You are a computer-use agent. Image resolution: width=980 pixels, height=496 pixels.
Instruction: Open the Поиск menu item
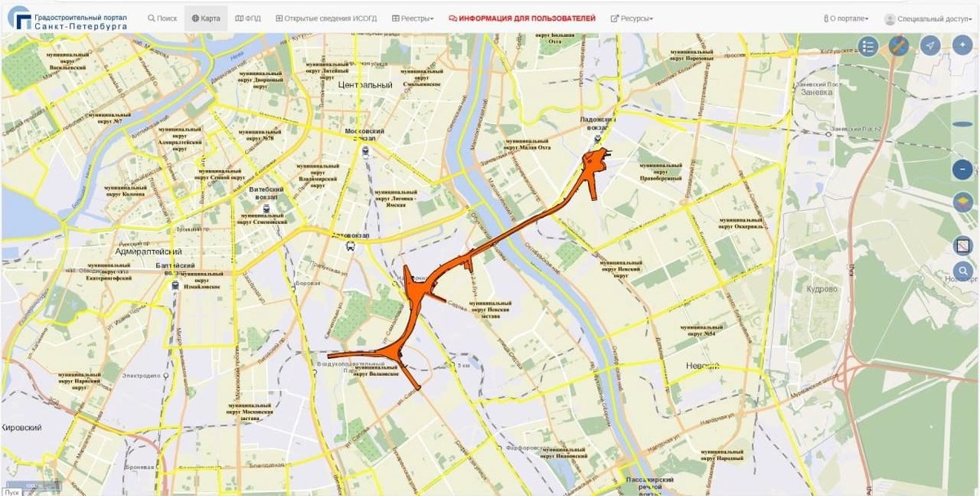tap(163, 18)
